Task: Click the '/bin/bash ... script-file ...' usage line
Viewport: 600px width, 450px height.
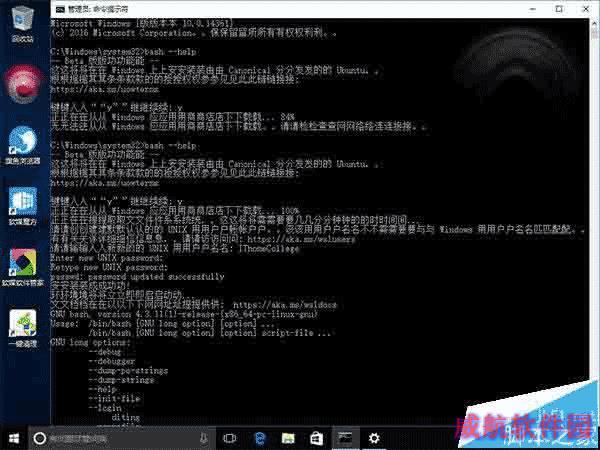Action: pyautogui.click(x=209, y=333)
